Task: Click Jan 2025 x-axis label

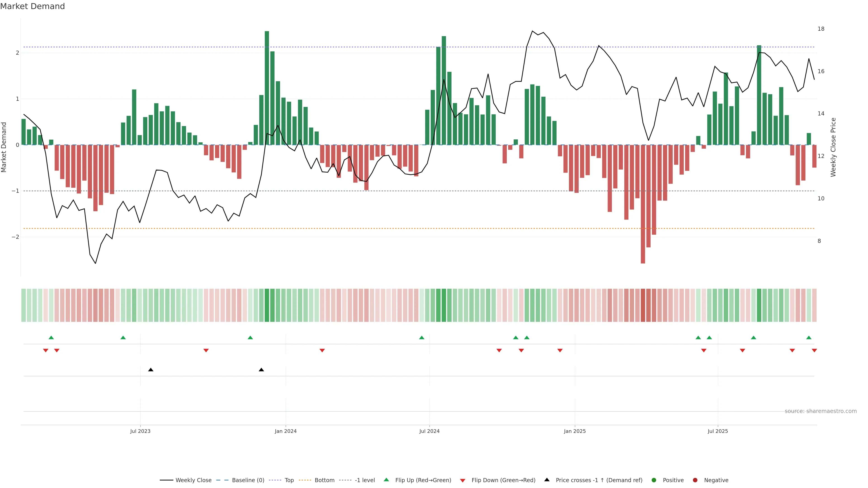Action: [x=575, y=432]
